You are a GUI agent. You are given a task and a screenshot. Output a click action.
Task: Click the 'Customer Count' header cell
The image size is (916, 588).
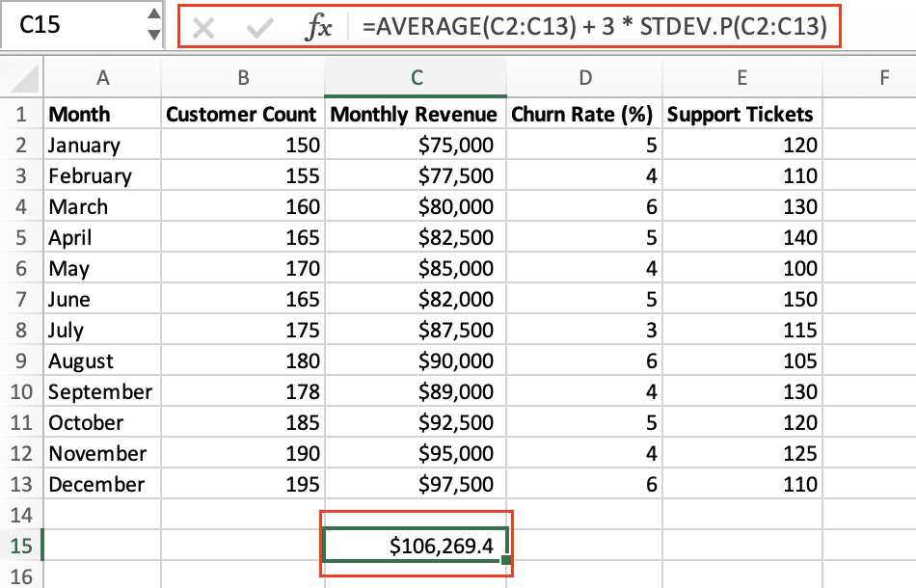243,114
